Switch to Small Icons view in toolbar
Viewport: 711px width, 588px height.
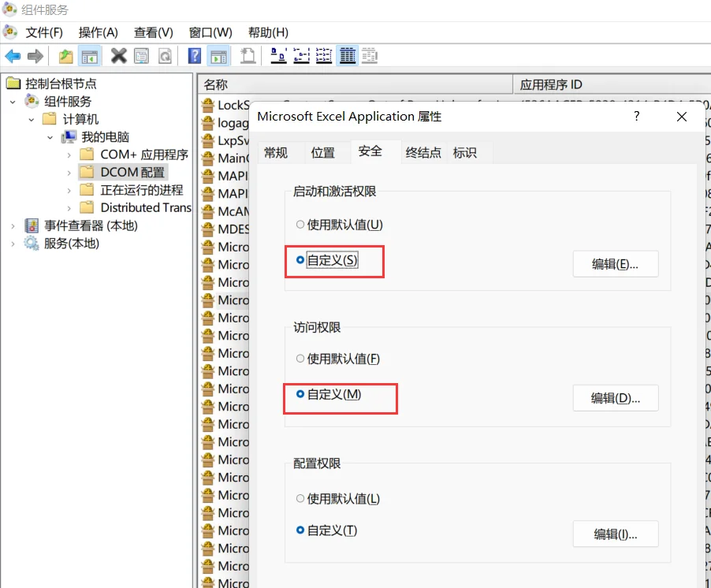[x=301, y=56]
